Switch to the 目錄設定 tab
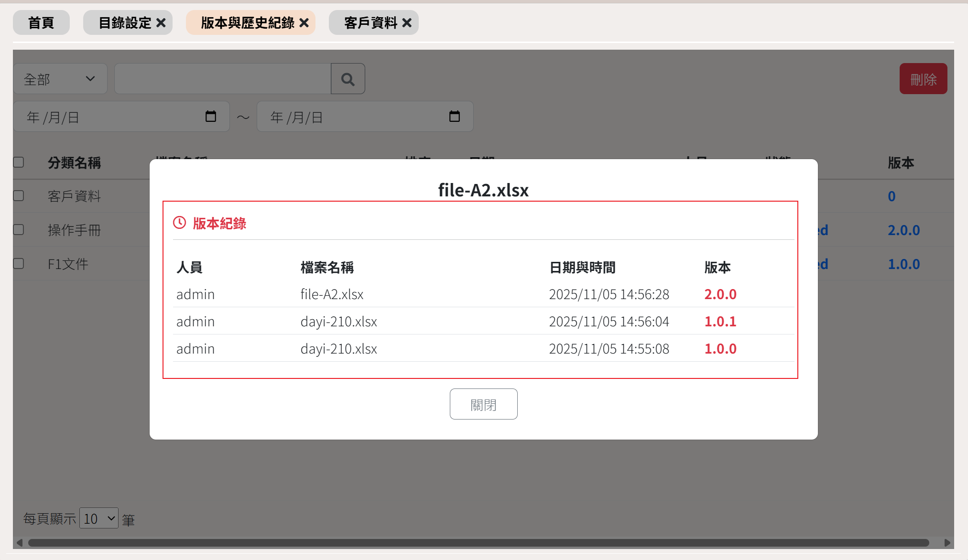This screenshot has width=968, height=560. click(x=124, y=23)
